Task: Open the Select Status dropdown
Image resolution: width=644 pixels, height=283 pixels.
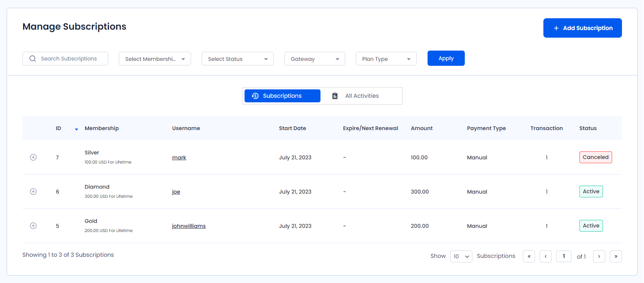Action: coord(237,59)
